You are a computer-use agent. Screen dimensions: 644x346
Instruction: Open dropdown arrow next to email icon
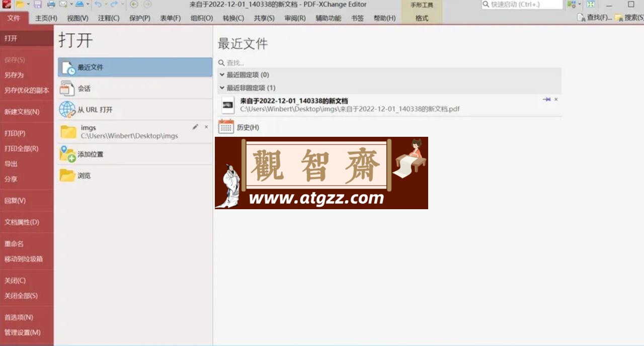[71, 4]
